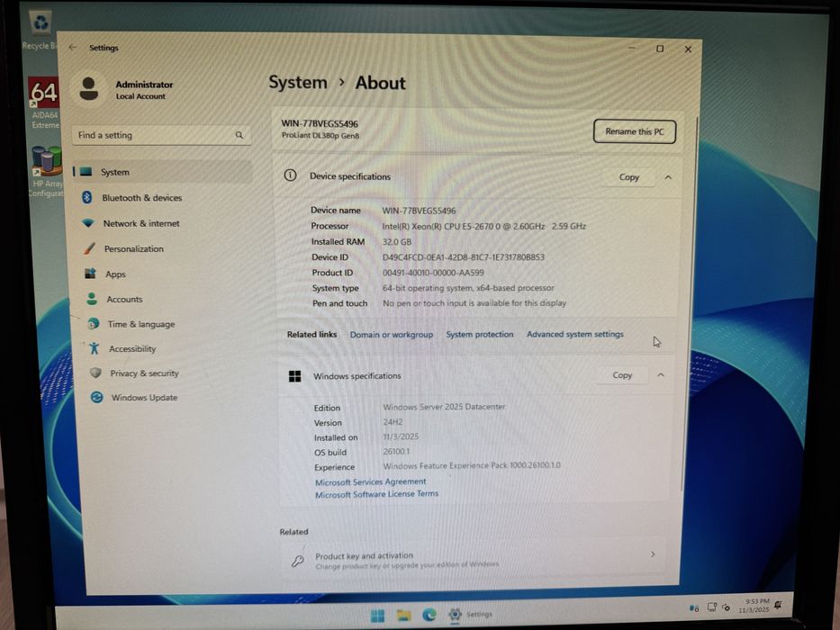This screenshot has width=840, height=630.
Task: Click the Network wifi icon in sidebar
Action: pos(88,223)
